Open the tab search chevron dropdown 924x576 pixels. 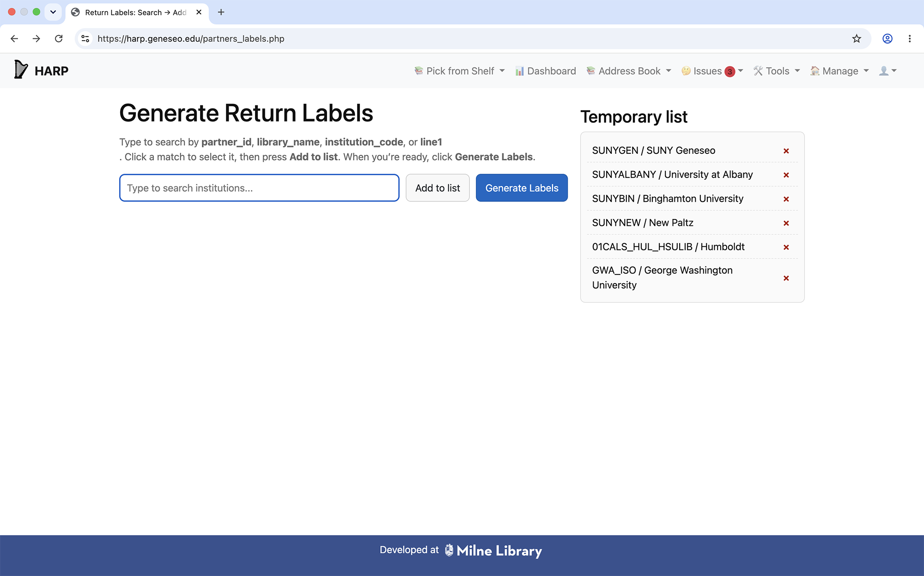tap(53, 12)
